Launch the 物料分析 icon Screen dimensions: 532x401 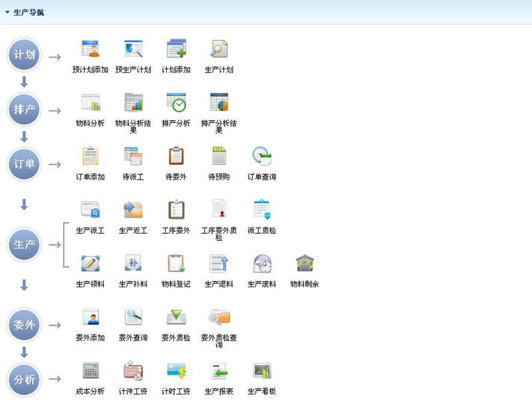pos(90,102)
